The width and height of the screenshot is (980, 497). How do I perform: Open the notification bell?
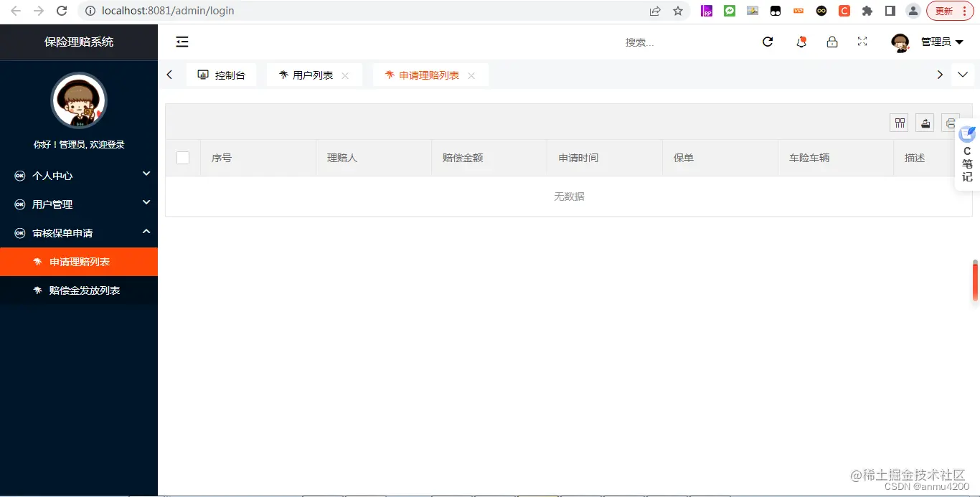tap(801, 42)
